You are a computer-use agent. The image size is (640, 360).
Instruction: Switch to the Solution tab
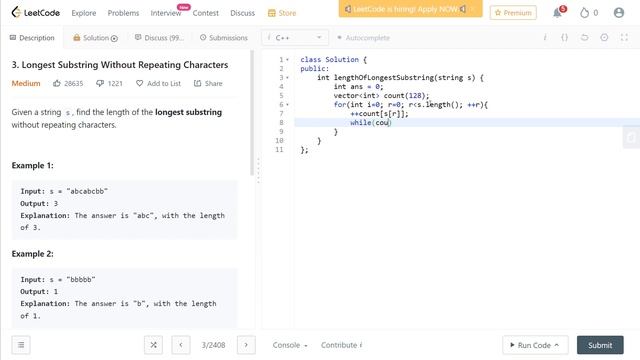click(96, 38)
